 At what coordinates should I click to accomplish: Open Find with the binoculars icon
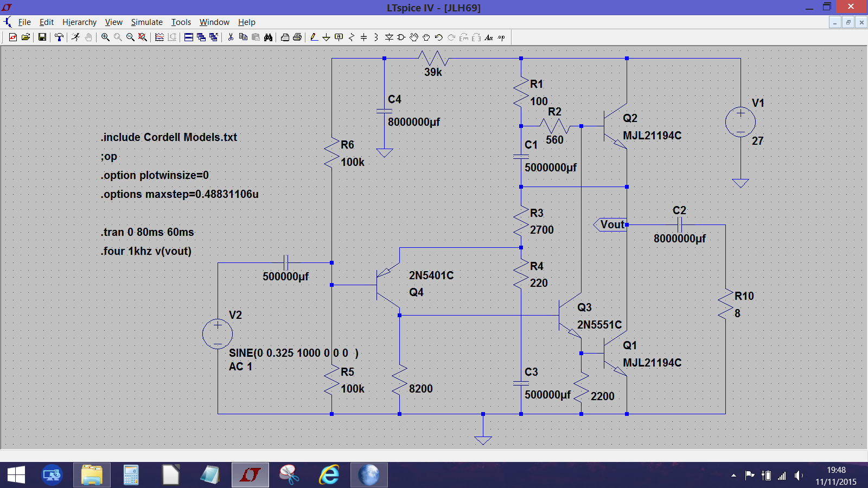pos(268,37)
